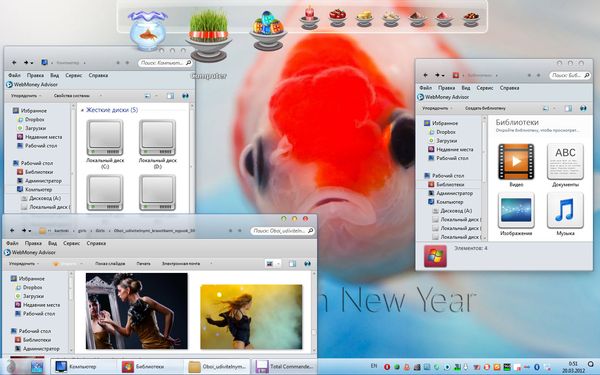Open recent pages dropdown in Computer window
The image size is (600, 375).
pos(31,63)
